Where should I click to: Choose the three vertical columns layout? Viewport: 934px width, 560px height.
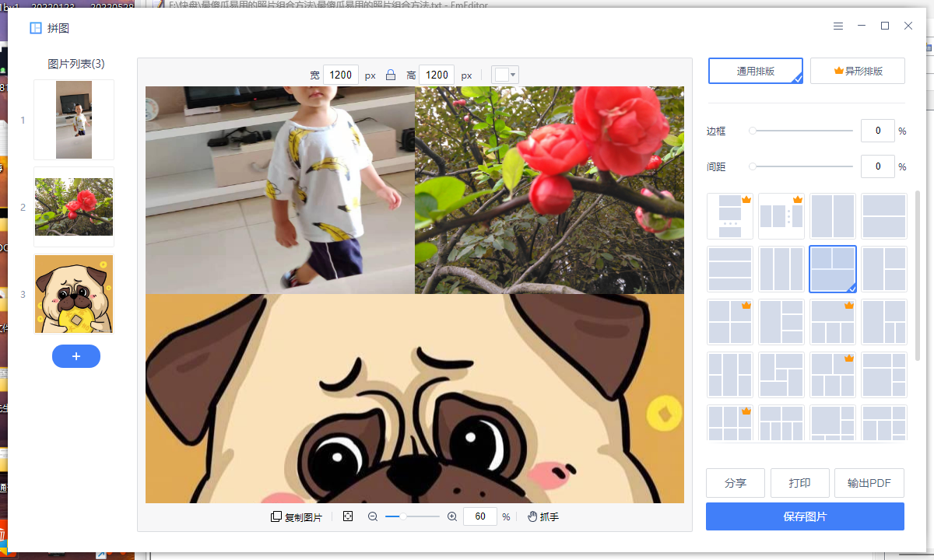(x=781, y=269)
